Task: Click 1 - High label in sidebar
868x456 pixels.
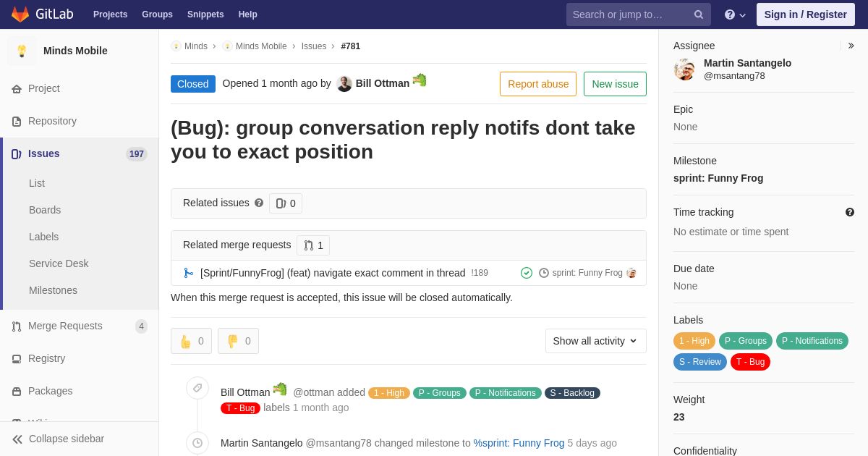Action: [x=694, y=341]
